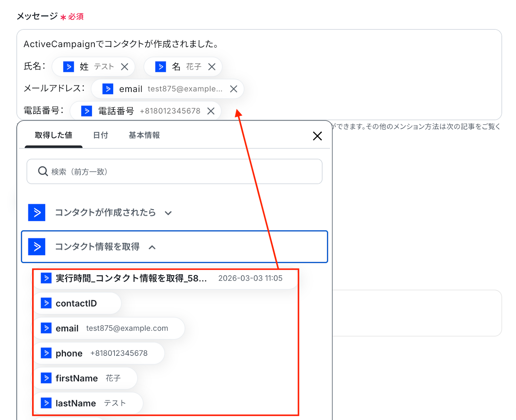Remove the 名 花子 tag from message

tap(212, 67)
